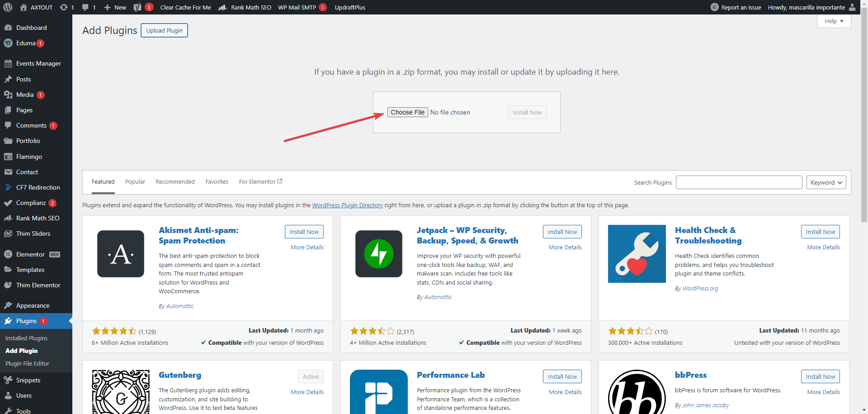This screenshot has height=414, width=868.
Task: Expand the New content menu in admin bar
Action: (115, 7)
